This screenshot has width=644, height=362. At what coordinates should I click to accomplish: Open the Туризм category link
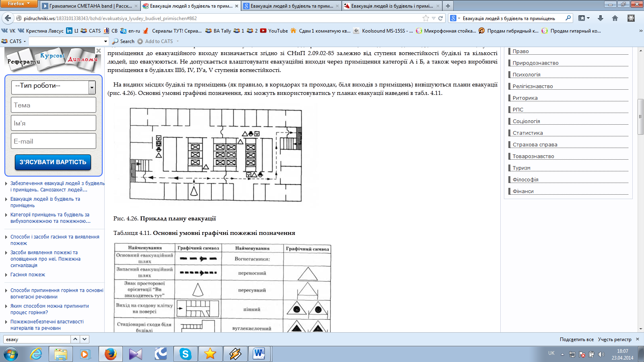521,168
